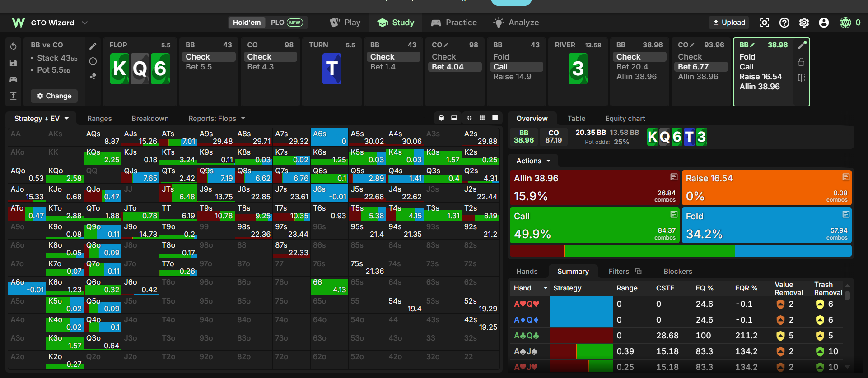Switch matrix to small grid view
868x378 pixels.
(482, 118)
